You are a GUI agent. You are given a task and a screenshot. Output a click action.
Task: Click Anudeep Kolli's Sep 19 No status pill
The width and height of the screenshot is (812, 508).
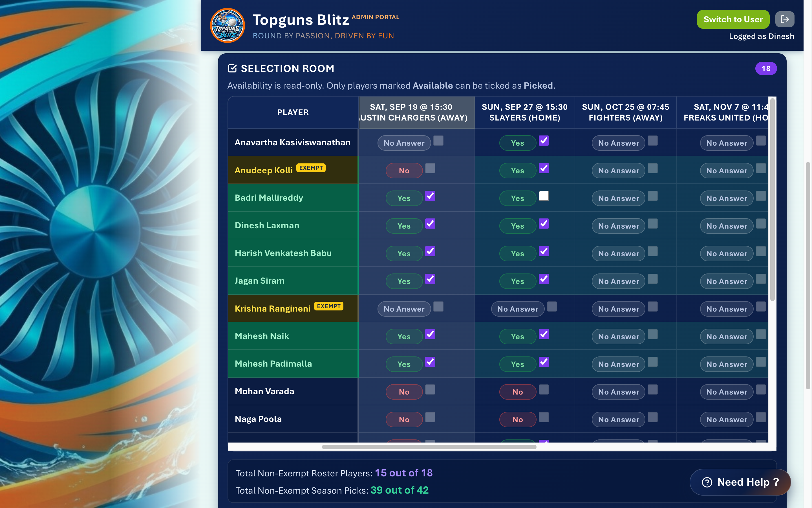(404, 171)
